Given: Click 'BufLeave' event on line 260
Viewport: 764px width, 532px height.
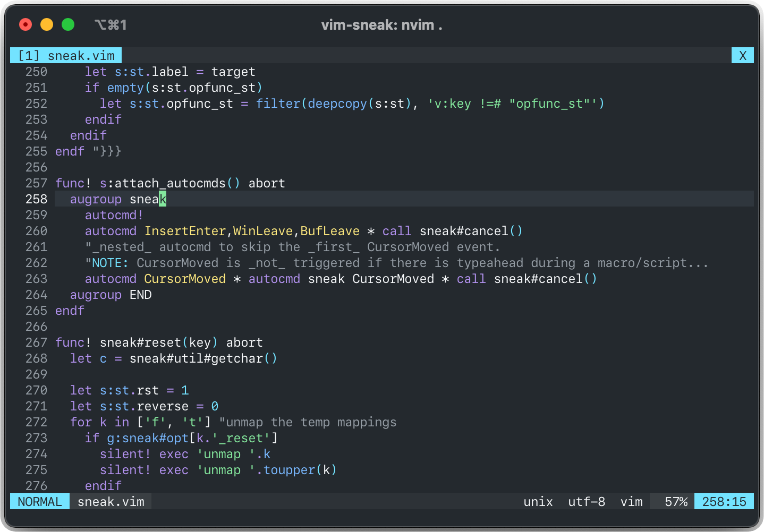Looking at the screenshot, I should click(330, 231).
